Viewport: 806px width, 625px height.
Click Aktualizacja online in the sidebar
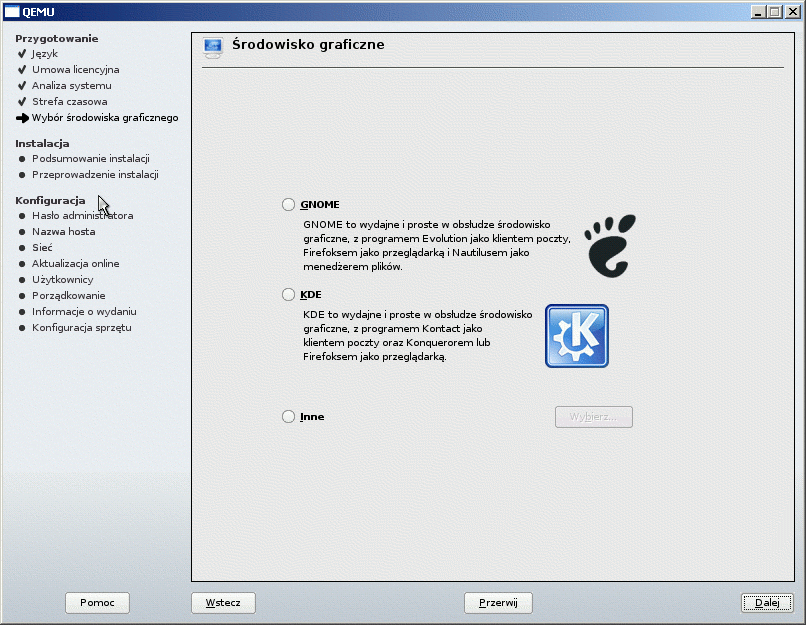pyautogui.click(x=75, y=264)
